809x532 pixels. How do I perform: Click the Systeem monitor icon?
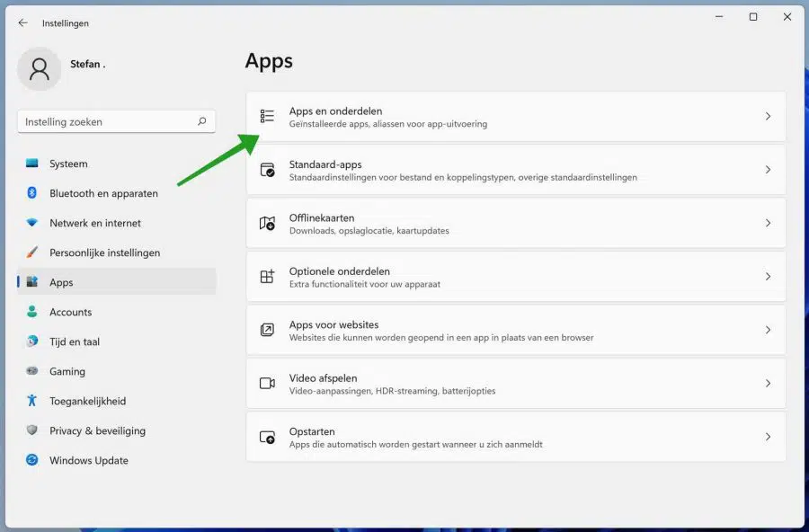tap(32, 163)
